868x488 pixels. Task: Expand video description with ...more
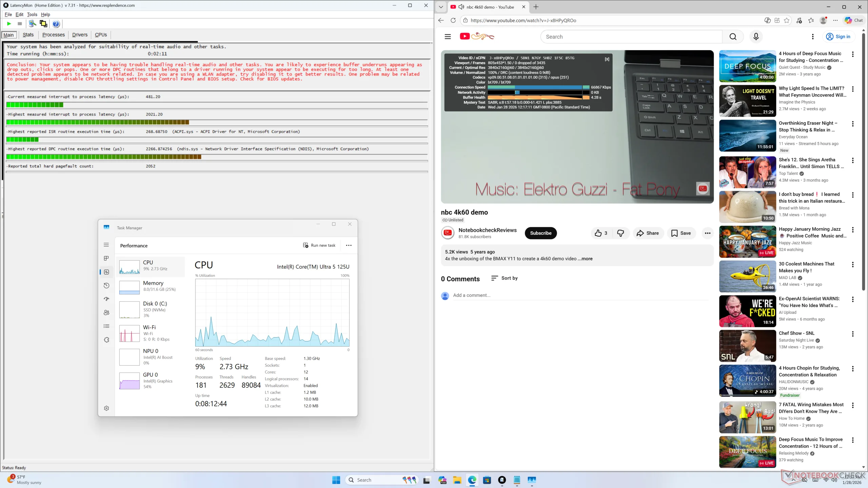pyautogui.click(x=585, y=259)
